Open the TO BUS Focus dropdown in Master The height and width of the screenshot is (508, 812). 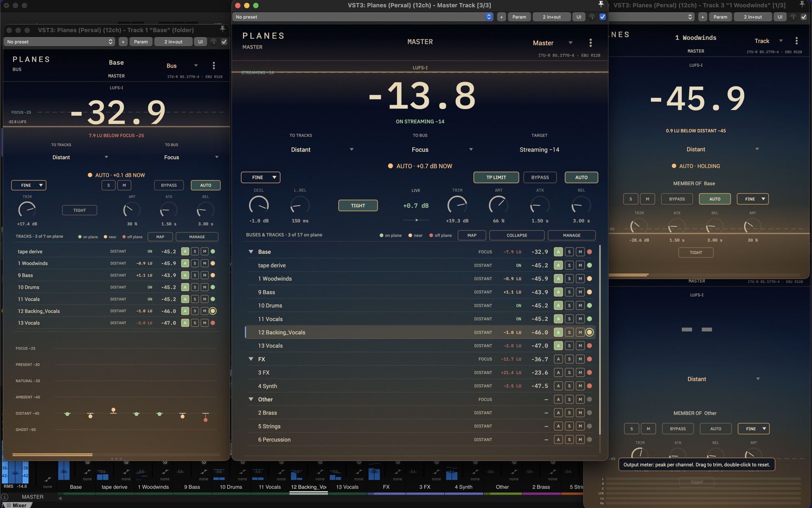[442, 150]
